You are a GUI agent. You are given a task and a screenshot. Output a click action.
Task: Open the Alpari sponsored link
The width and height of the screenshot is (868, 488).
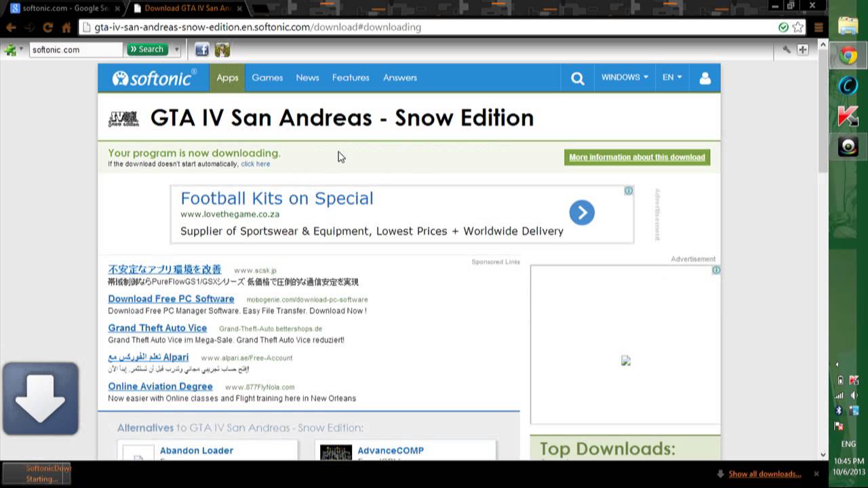(x=148, y=357)
